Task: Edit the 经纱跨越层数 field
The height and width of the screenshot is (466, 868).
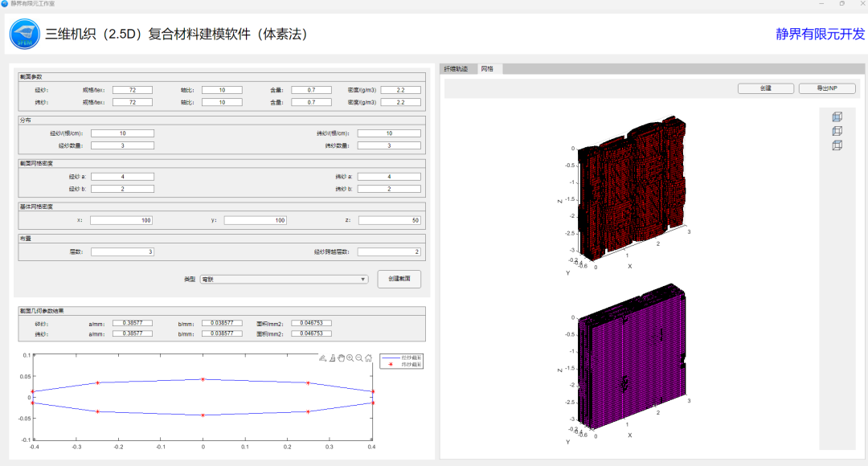Action: click(389, 251)
